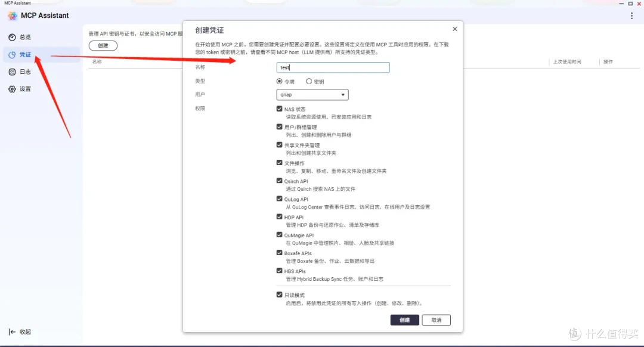Select the 令牌 radio option
The height and width of the screenshot is (347, 644).
coord(279,81)
